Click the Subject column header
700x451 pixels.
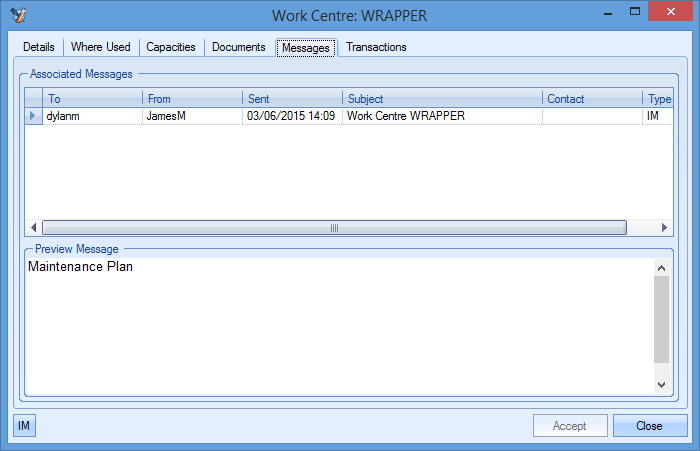[442, 99]
